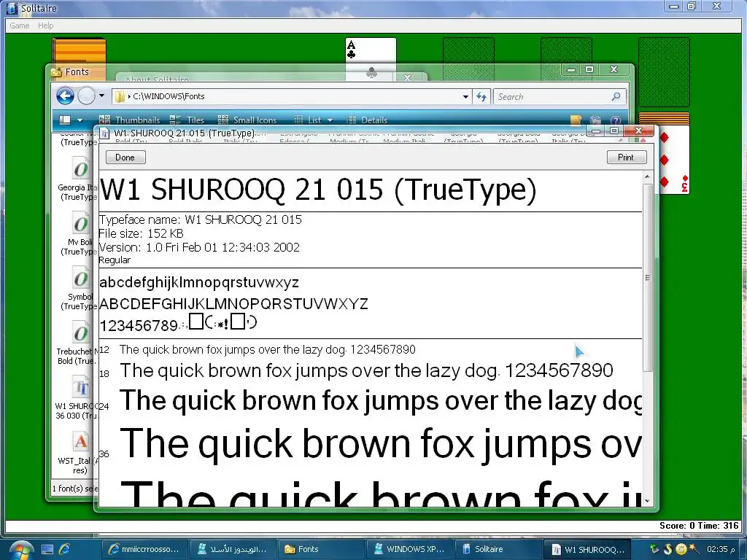Click the C:\WINDOWS\Fonts address bar
This screenshot has height=560, width=747.
click(292, 96)
